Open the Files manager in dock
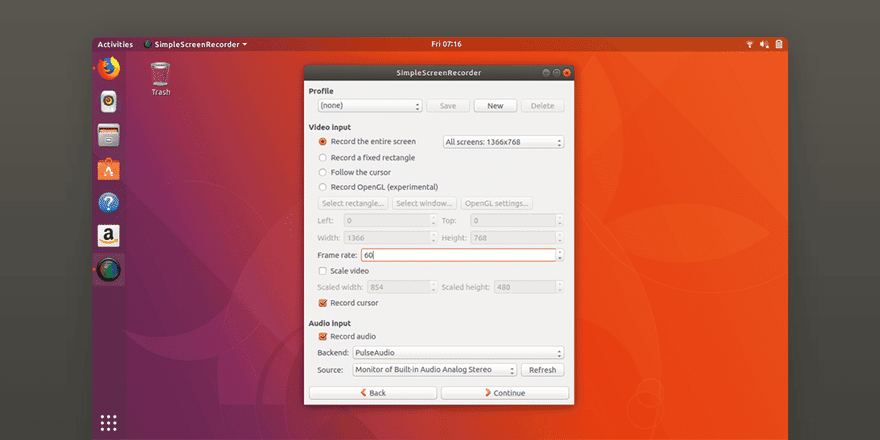 tap(109, 135)
